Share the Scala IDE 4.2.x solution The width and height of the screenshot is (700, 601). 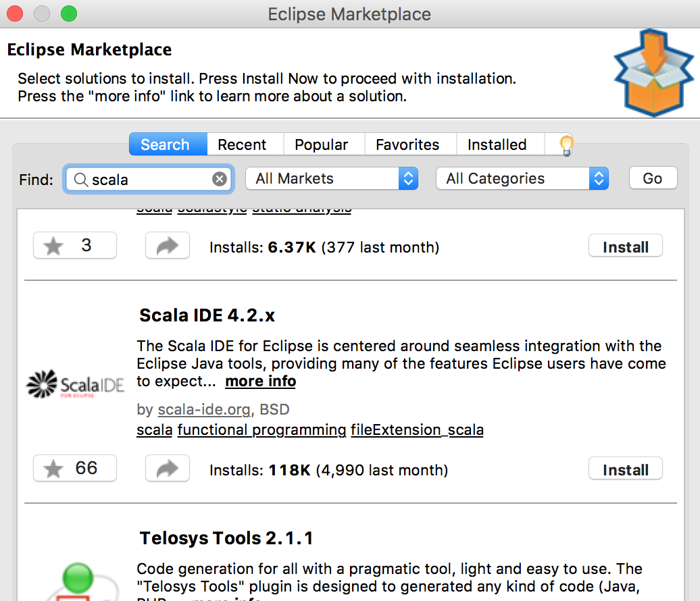(168, 468)
